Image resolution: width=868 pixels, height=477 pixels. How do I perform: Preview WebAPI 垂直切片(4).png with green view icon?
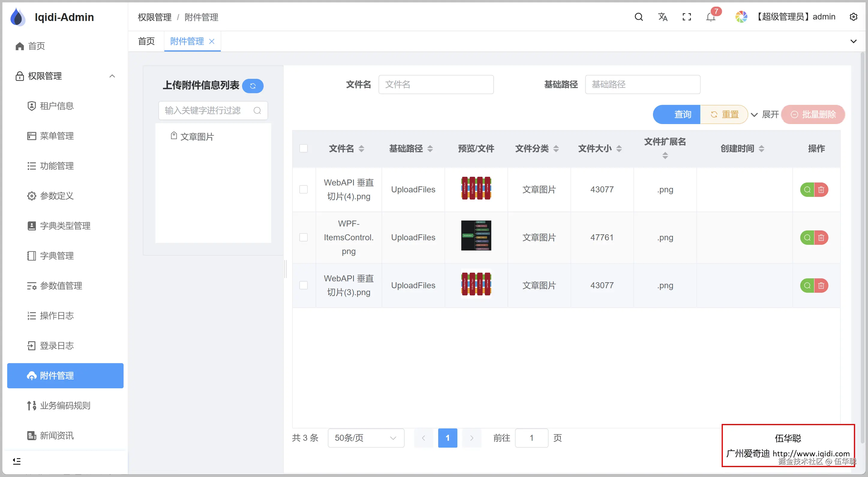pos(807,190)
